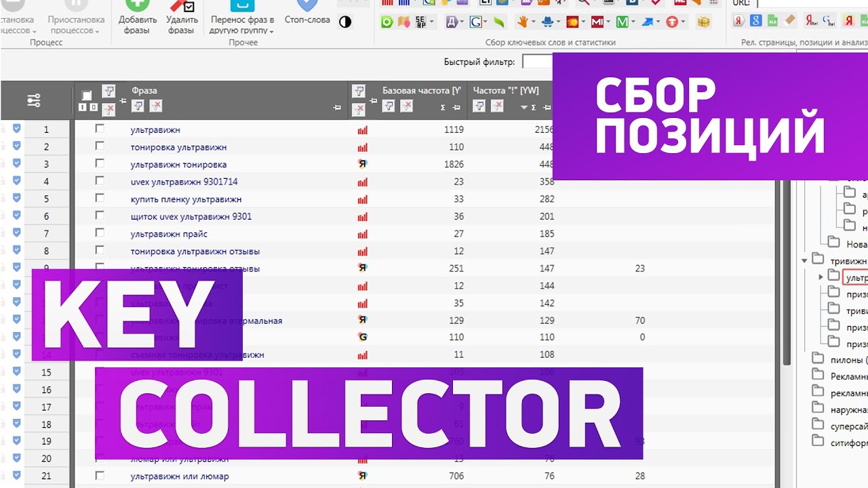Expand the ультр... subfolder arrow
The width and height of the screenshot is (868, 488).
[821, 277]
